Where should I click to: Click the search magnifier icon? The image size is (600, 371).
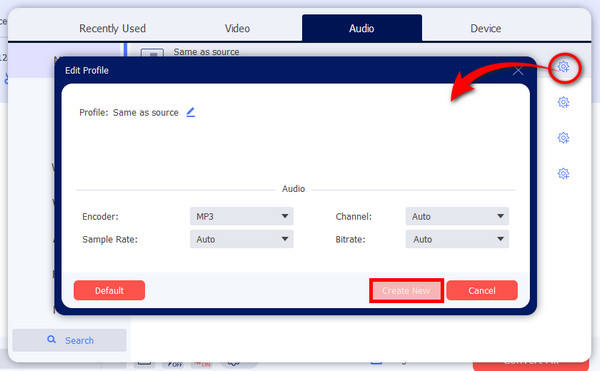tap(51, 339)
